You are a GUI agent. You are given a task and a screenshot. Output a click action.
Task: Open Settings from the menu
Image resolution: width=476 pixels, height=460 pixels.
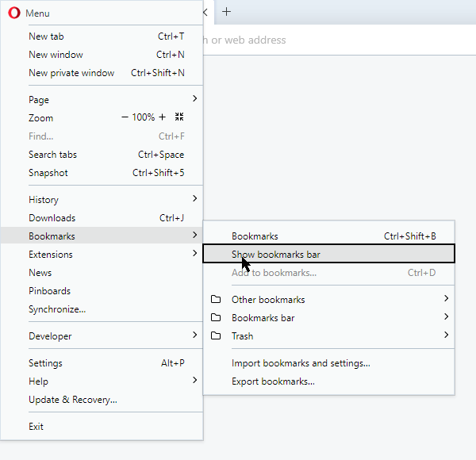102,363
